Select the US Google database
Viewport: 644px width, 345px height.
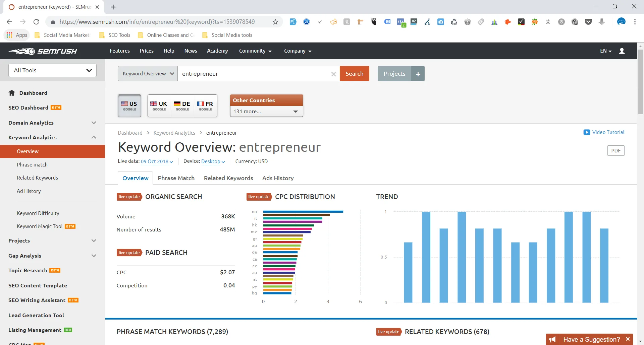(x=129, y=105)
